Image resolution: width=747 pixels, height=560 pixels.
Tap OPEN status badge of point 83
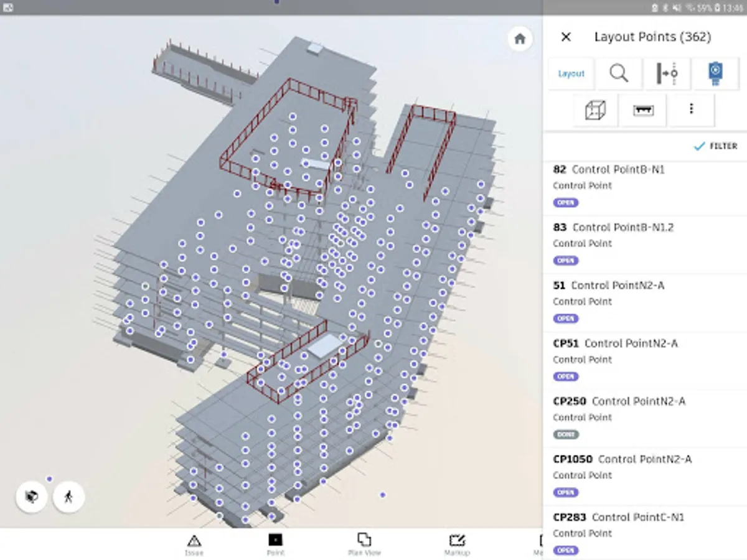[565, 261]
